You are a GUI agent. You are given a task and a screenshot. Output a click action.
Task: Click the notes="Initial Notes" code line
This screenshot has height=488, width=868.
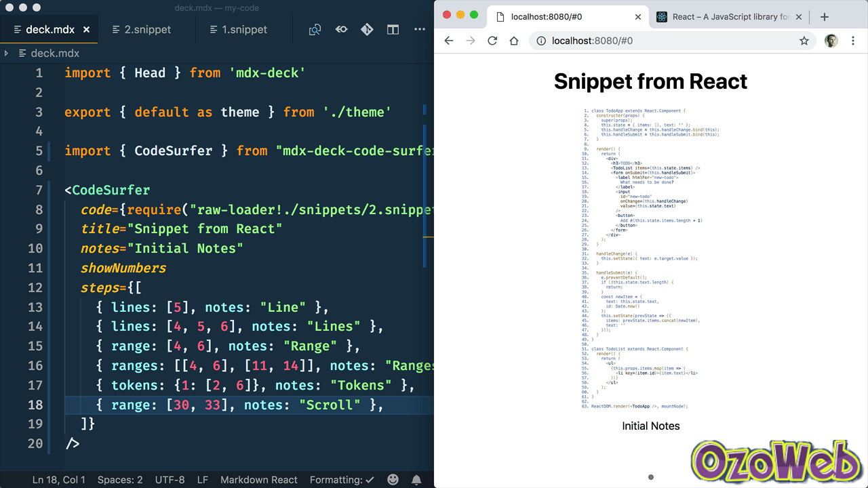pyautogui.click(x=162, y=249)
